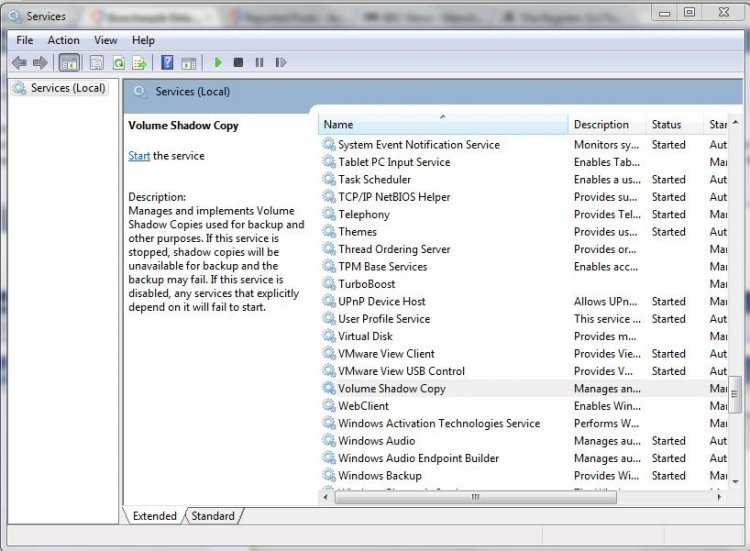The width and height of the screenshot is (750, 551).
Task: Click the vertical scrollbar up arrow
Action: tap(735, 122)
